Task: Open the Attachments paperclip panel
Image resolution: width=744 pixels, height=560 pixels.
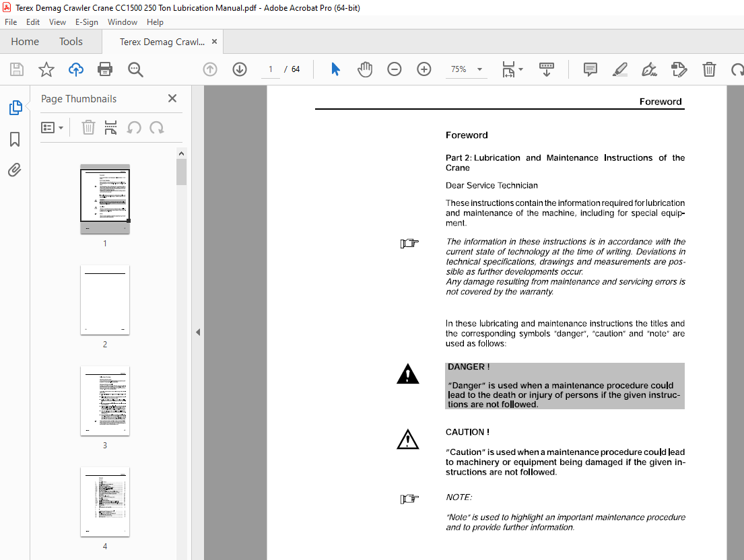Action: tap(15, 170)
